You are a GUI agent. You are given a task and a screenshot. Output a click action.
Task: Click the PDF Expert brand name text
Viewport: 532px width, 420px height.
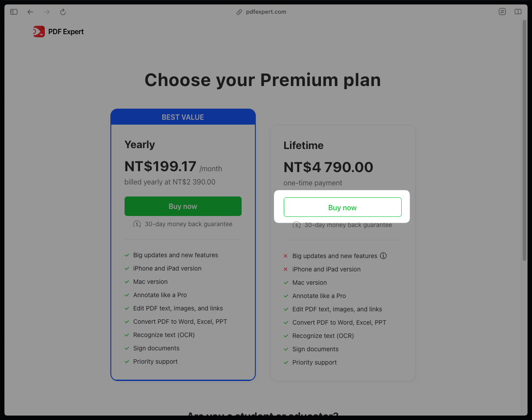(x=66, y=31)
